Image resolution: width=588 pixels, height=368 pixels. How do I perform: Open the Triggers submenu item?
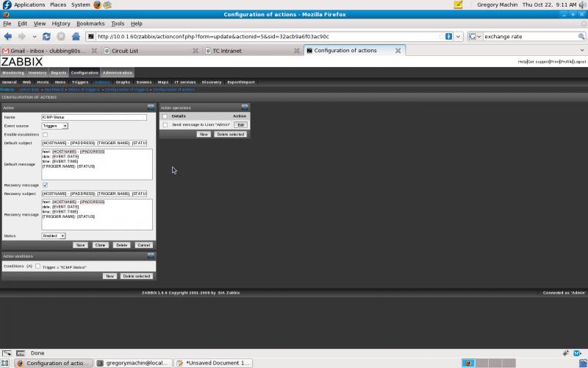pos(80,82)
